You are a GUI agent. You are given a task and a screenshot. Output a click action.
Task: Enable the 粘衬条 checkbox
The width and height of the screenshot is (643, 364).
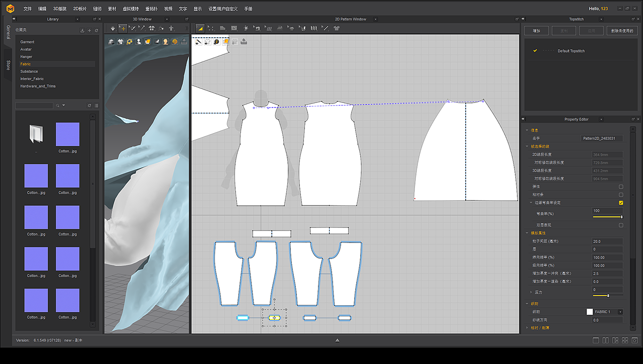[x=621, y=195]
